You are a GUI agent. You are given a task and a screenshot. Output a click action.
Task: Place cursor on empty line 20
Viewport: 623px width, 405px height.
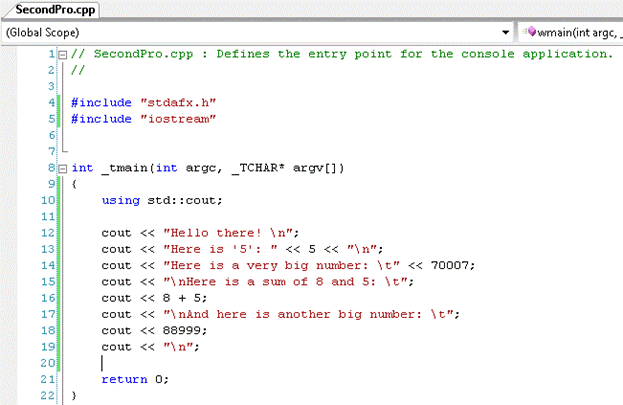coord(102,363)
